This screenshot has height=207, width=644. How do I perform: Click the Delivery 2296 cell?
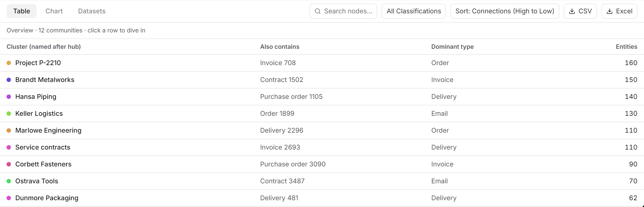pyautogui.click(x=282, y=130)
